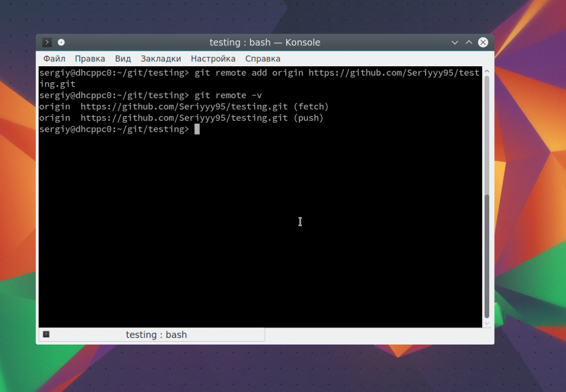Screen dimensions: 566x392
Task: Select the 'testing : bash' tab label
Action: [156, 335]
